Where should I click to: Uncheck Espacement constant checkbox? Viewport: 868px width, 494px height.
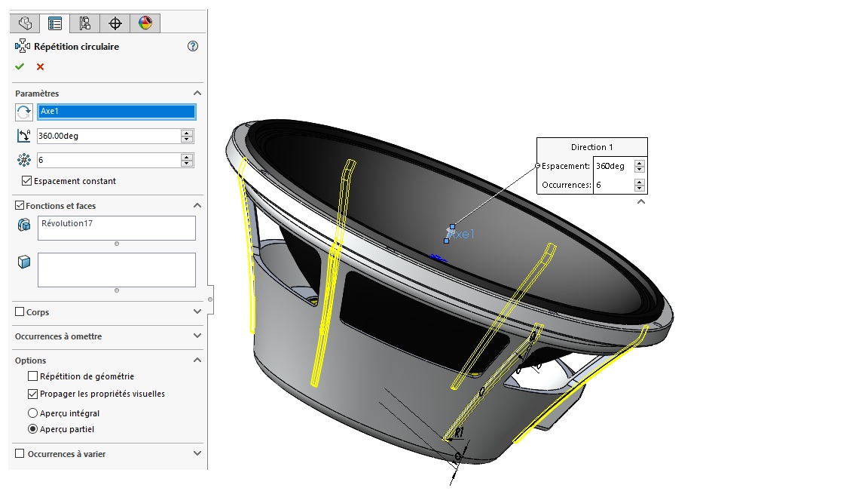tap(27, 181)
